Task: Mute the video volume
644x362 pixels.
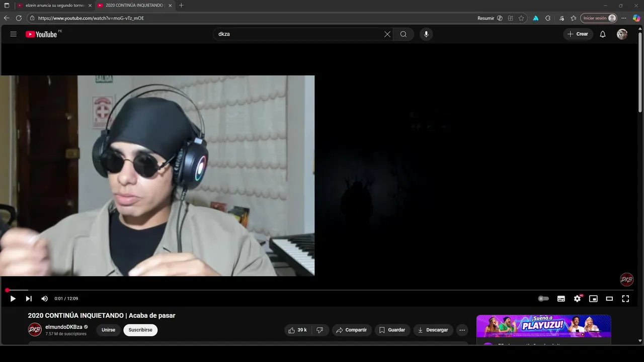Action: [44, 299]
